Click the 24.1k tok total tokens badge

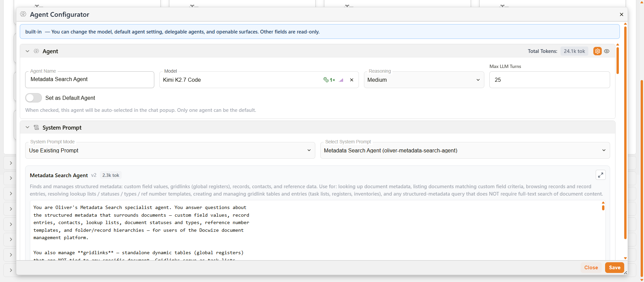pos(574,51)
